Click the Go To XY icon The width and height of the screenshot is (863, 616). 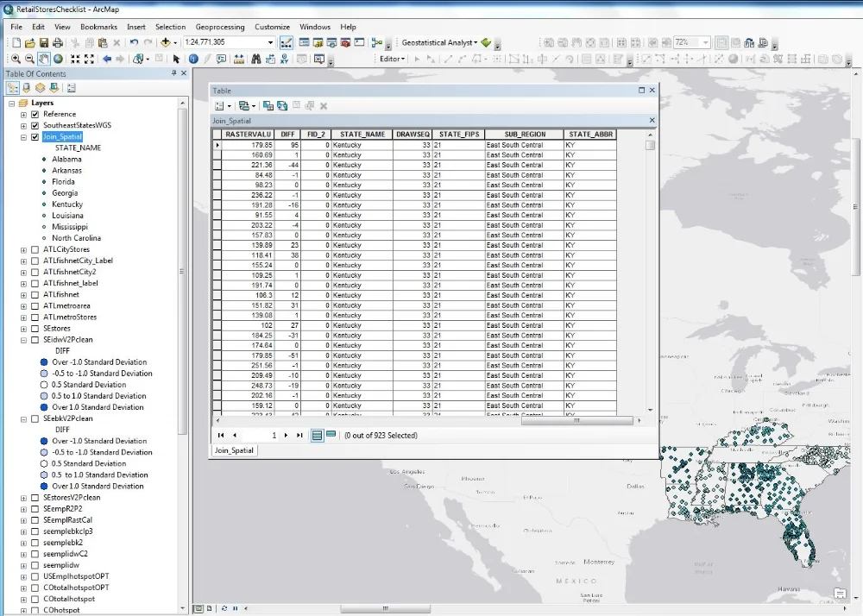[x=284, y=59]
